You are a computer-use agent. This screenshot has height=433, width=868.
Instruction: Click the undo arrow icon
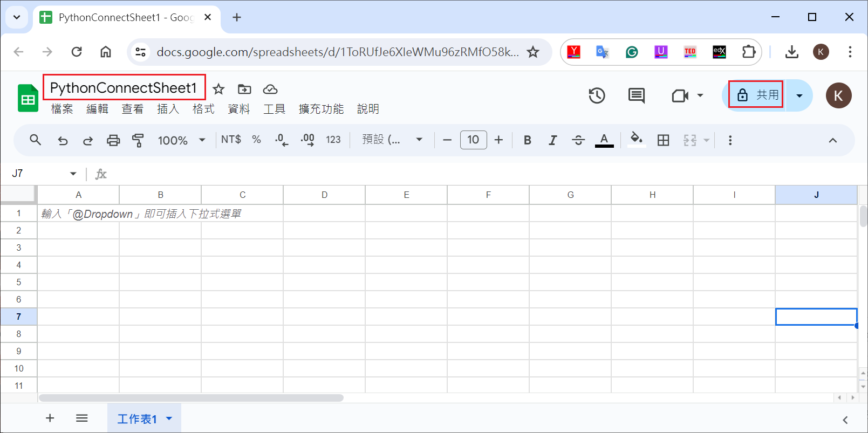(63, 140)
